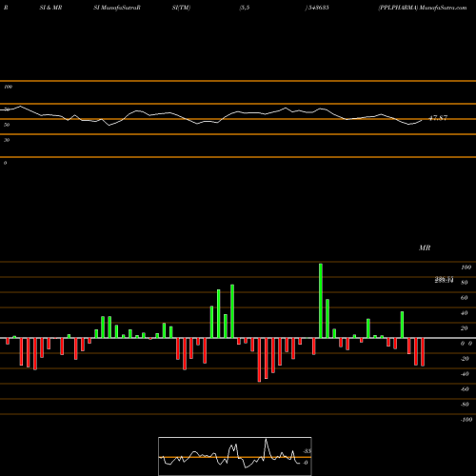Open the mini RSI overview chart thumbnail
The width and height of the screenshot is (476, 476).
[x=235, y=456]
